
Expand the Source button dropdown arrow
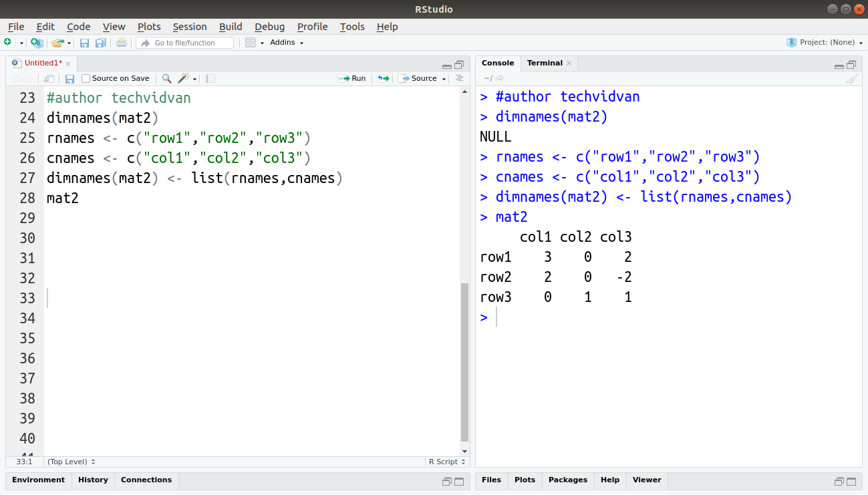[443, 78]
